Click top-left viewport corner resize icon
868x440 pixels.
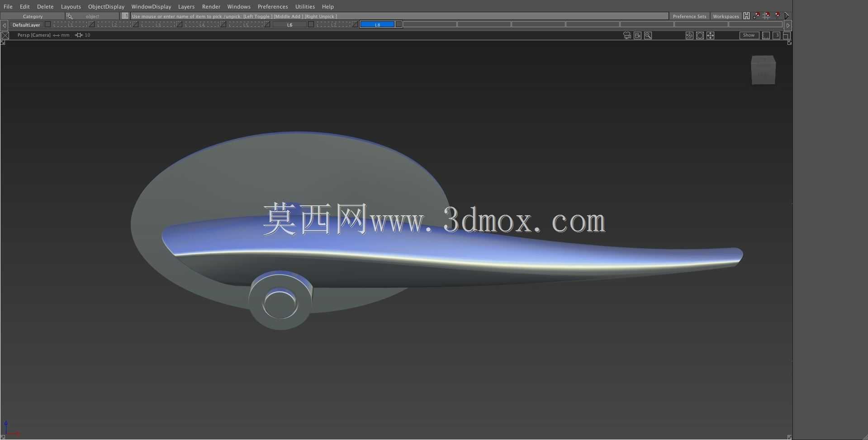click(3, 43)
